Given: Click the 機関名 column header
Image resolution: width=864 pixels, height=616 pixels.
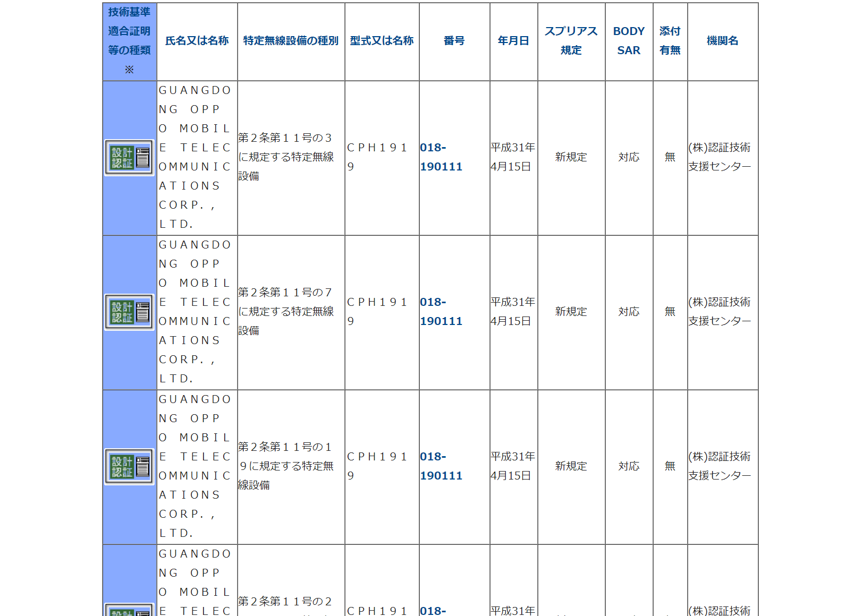Looking at the screenshot, I should tap(722, 41).
